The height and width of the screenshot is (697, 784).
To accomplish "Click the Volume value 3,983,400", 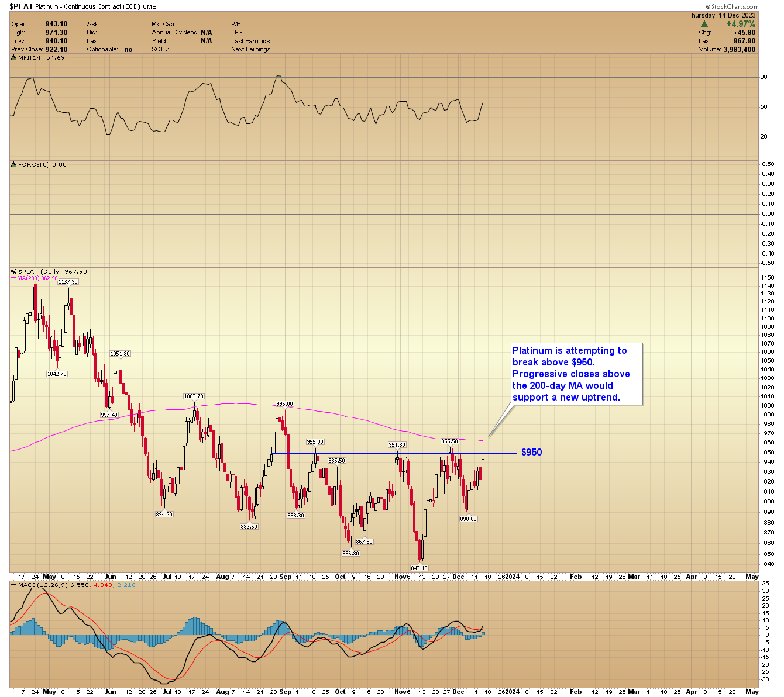I will pos(740,50).
